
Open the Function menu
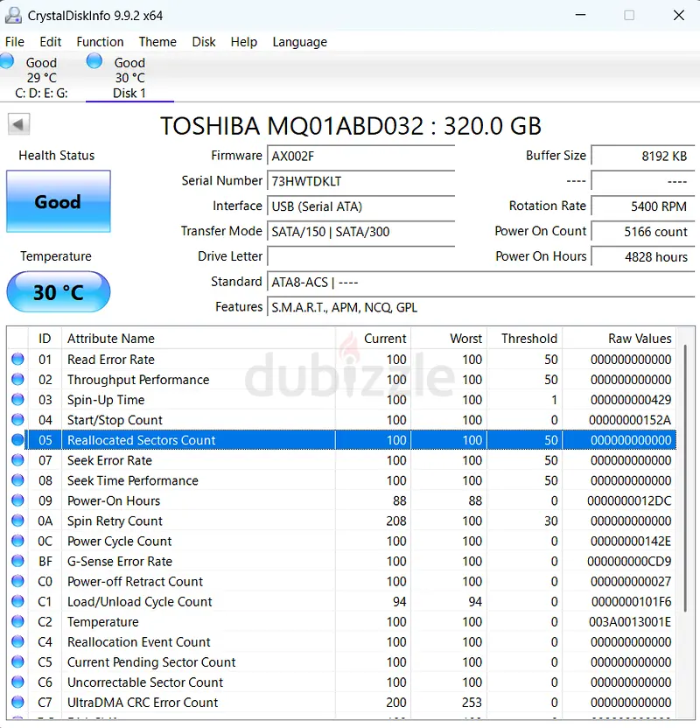(100, 42)
